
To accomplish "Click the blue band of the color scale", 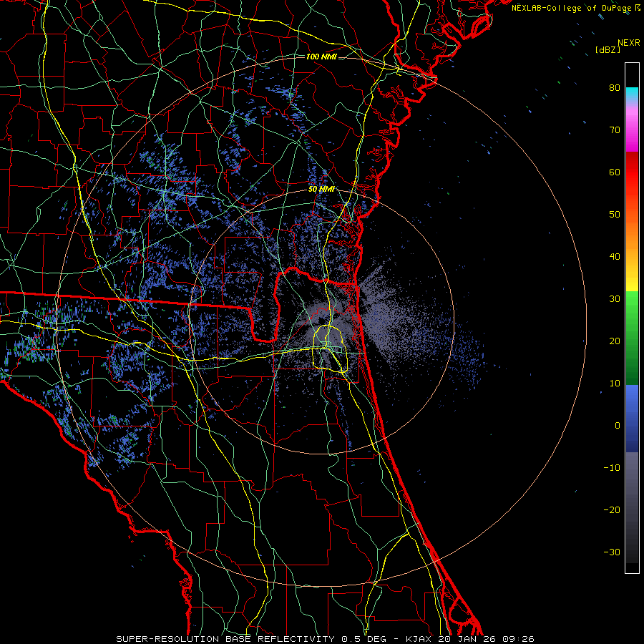I will click(x=632, y=419).
